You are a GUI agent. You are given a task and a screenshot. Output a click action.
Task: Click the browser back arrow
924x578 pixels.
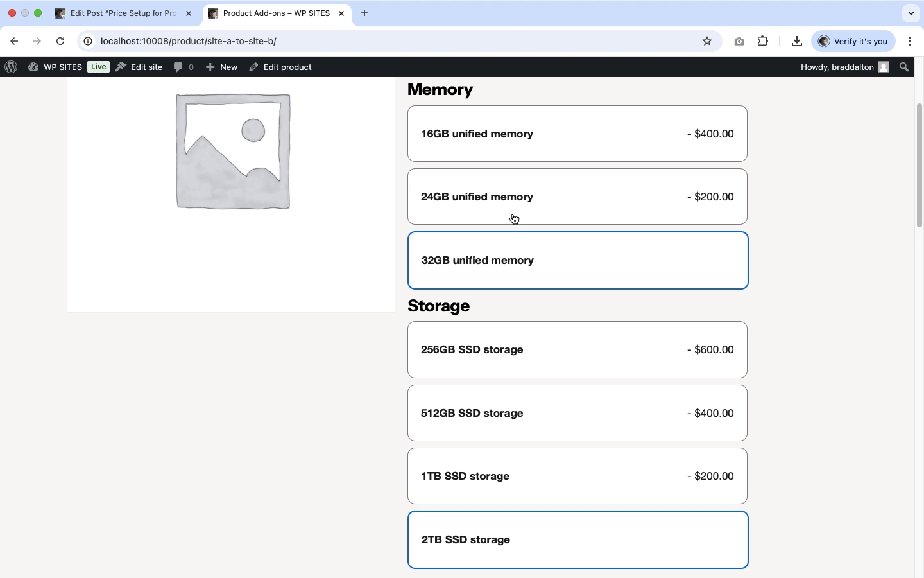tap(14, 41)
